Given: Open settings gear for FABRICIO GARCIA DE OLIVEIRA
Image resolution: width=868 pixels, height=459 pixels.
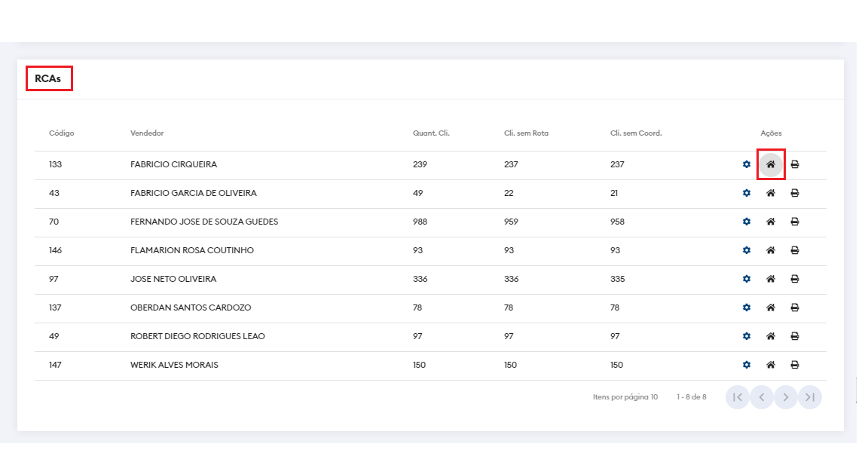Looking at the screenshot, I should coord(747,193).
